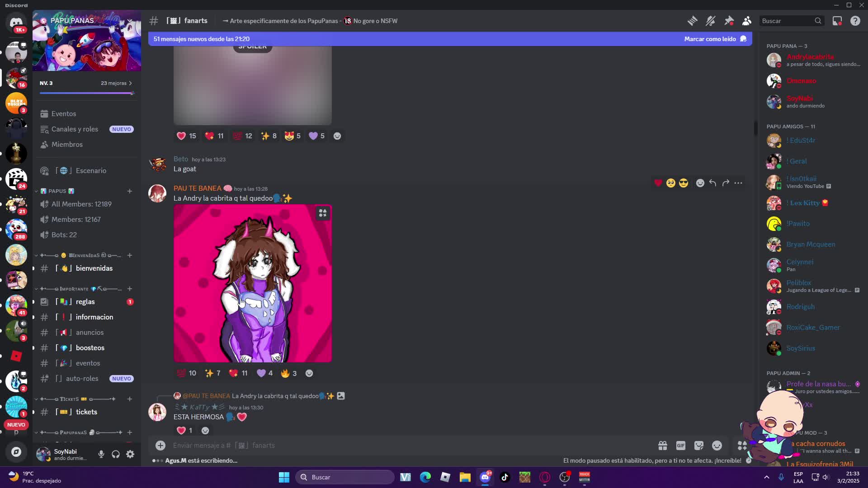Viewport: 868px width, 488px height.
Task: Mark channel as read via Marcar como leído
Action: [x=715, y=39]
